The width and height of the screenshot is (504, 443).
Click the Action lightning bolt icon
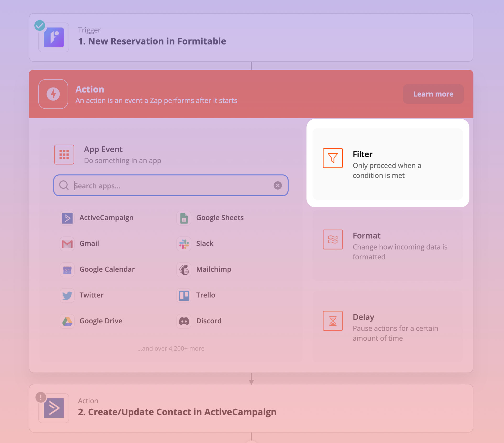click(x=53, y=94)
